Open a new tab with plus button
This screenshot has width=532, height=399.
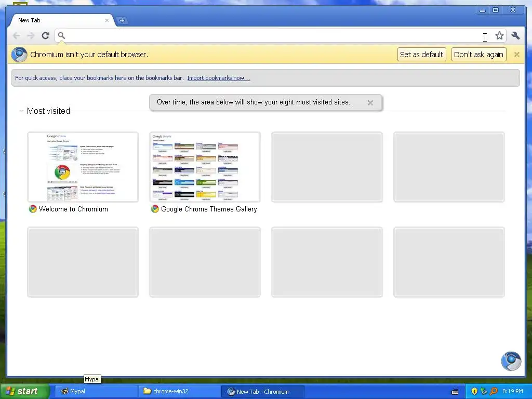click(x=122, y=20)
